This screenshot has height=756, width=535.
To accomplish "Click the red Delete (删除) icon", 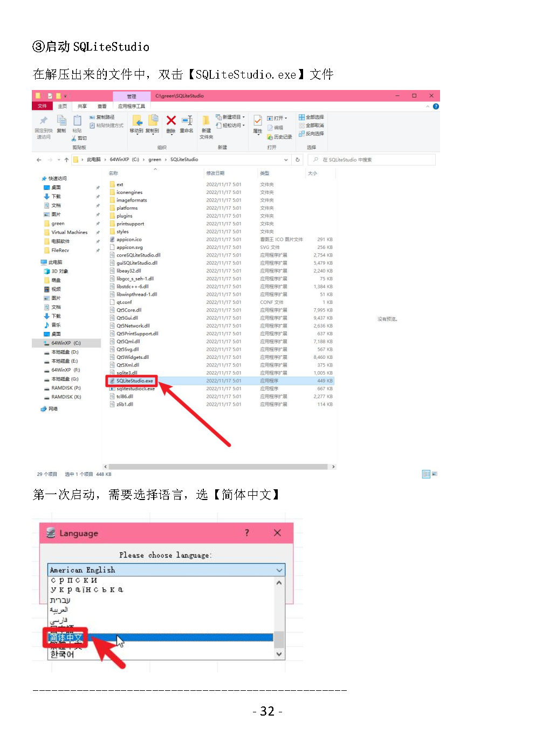I will (171, 121).
